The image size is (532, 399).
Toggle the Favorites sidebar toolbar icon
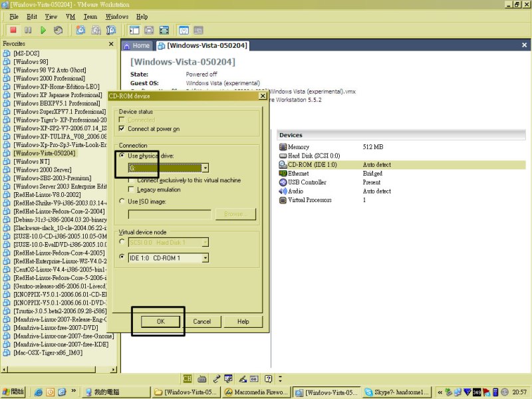tap(134, 30)
